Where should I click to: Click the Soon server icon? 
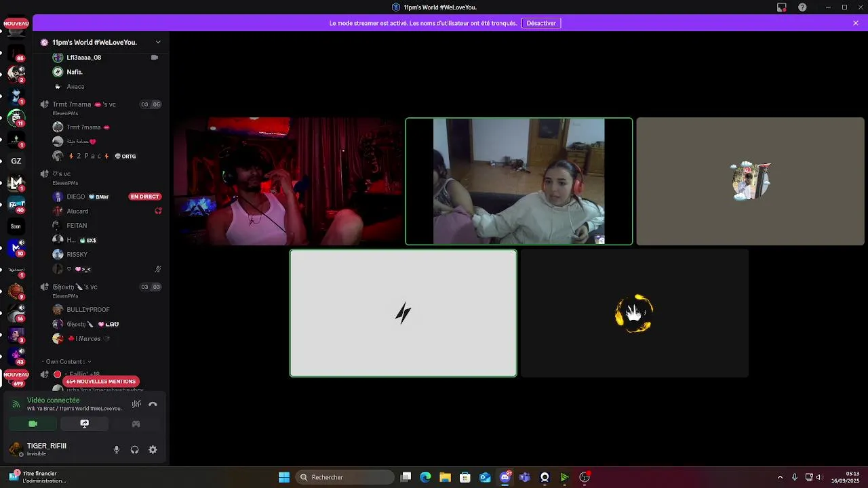pos(16,226)
